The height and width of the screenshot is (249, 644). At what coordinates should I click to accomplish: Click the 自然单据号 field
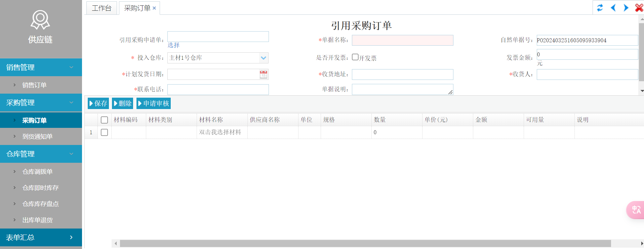pos(587,40)
